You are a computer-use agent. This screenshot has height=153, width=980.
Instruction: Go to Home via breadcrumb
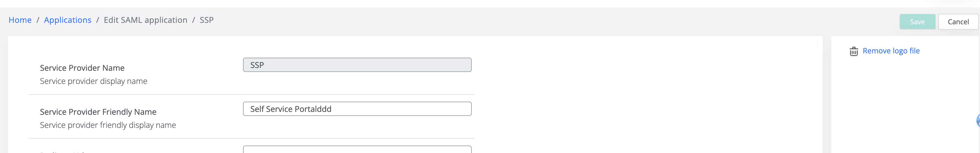coord(20,20)
